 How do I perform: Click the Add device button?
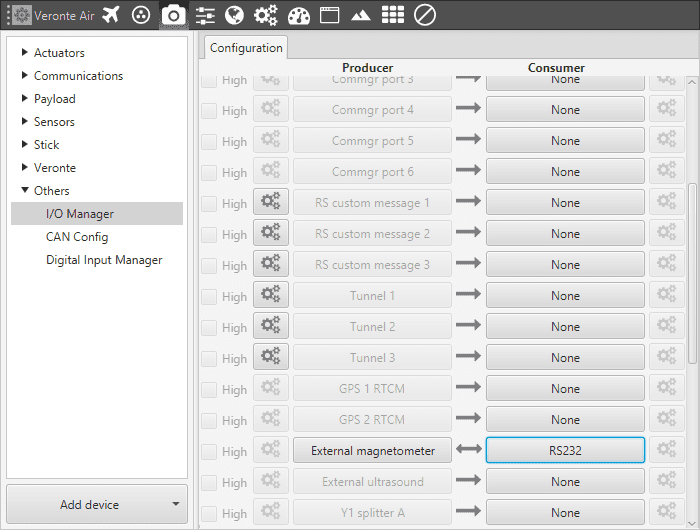[97, 504]
